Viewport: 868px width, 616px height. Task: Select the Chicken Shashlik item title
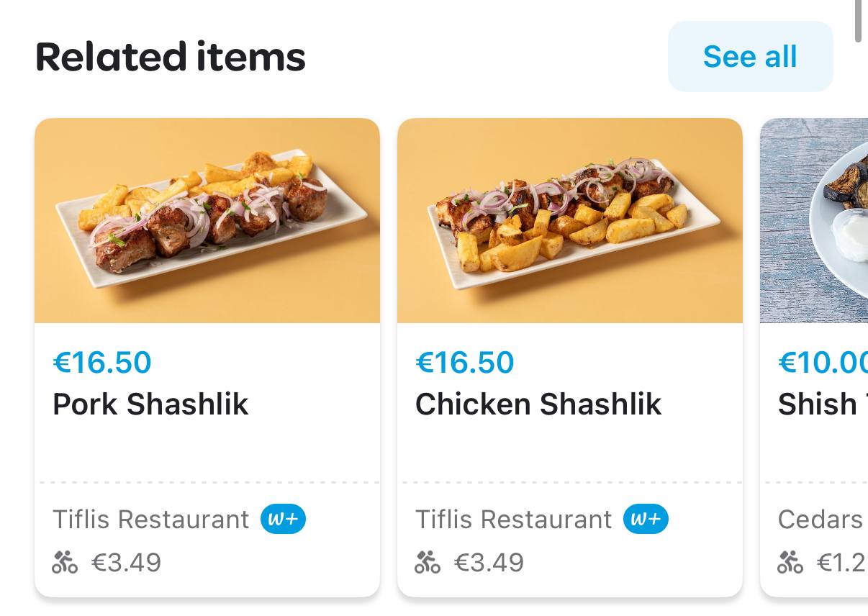538,404
